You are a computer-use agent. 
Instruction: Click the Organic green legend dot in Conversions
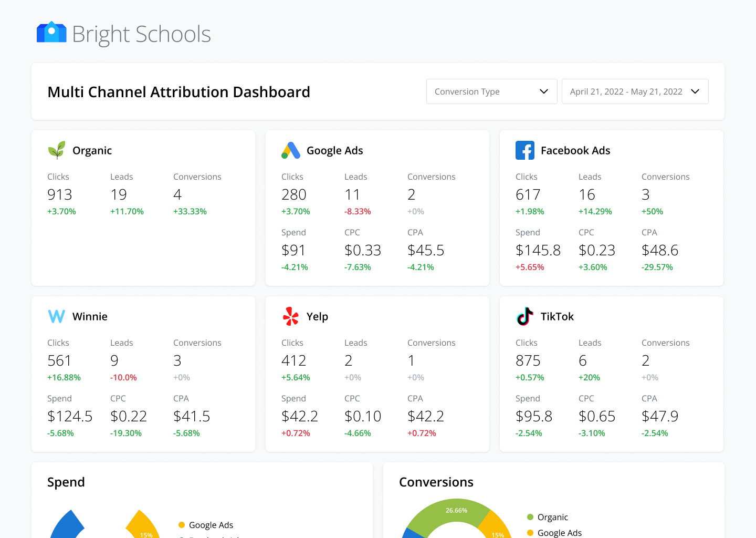tap(530, 517)
